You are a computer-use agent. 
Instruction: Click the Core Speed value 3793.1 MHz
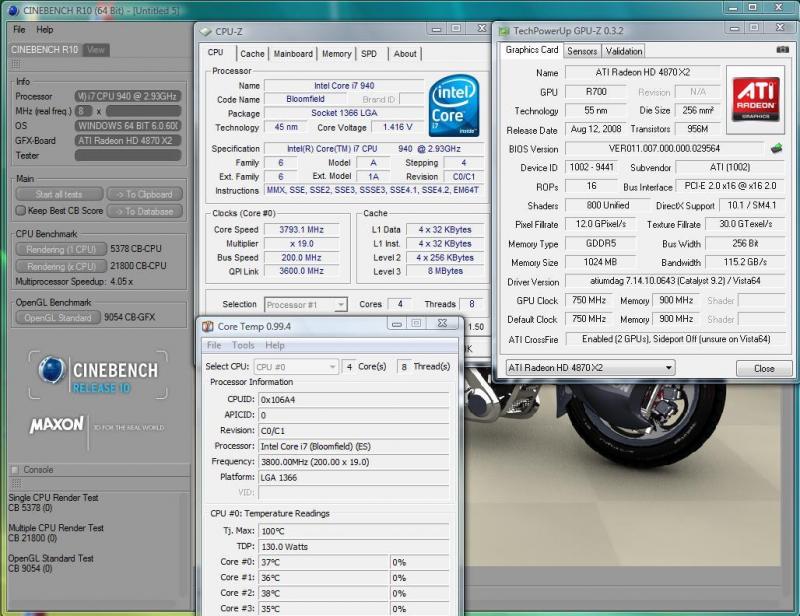(302, 230)
